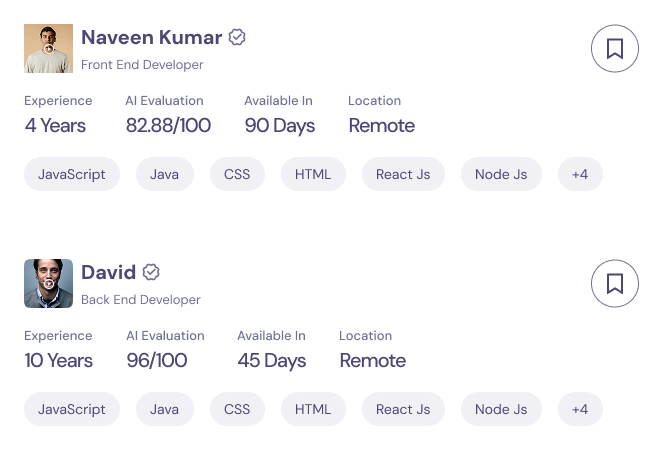The width and height of the screenshot is (663, 467).
Task: Expand the +4 skills in Naveen's card
Action: (580, 174)
